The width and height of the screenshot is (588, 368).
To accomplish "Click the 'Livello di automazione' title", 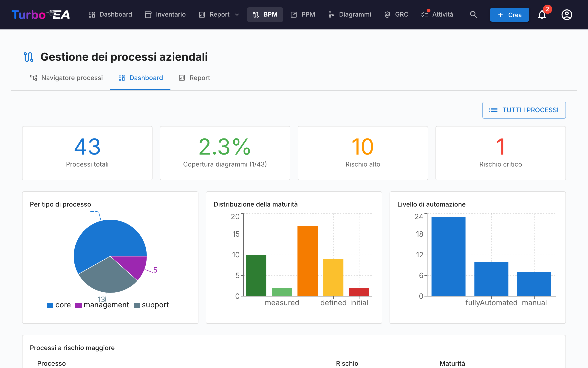I will [x=431, y=204].
